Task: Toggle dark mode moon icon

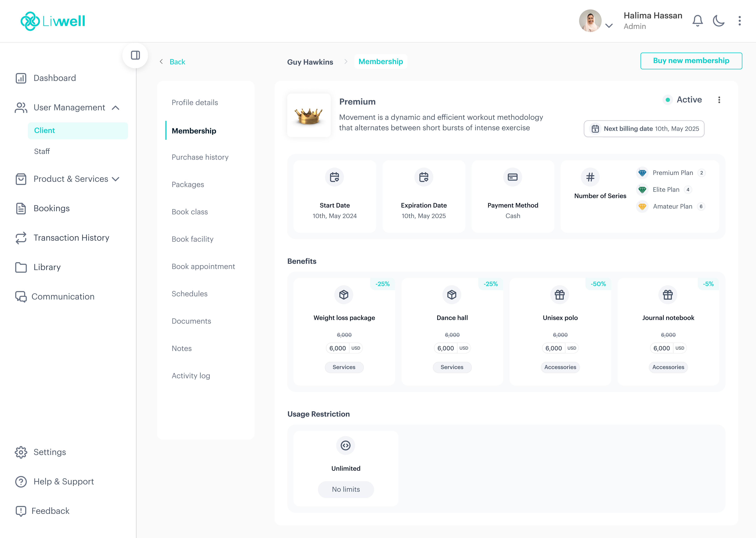Action: (x=718, y=21)
